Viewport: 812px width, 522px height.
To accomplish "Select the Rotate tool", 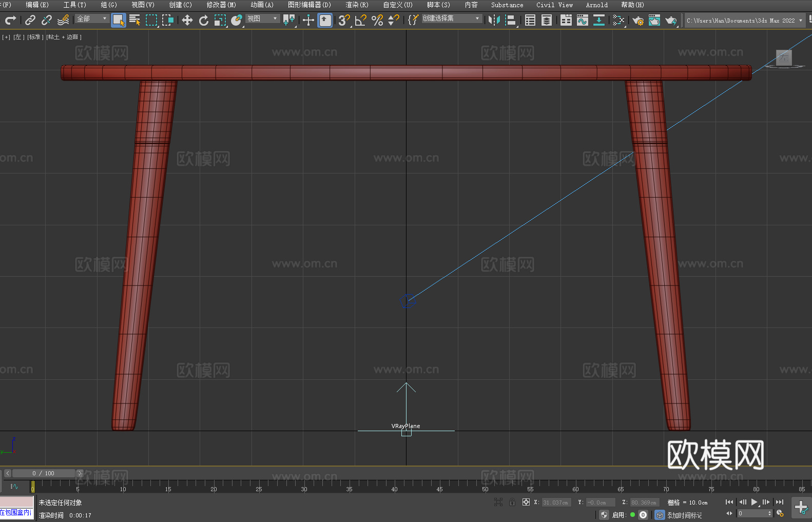I will 204,20.
